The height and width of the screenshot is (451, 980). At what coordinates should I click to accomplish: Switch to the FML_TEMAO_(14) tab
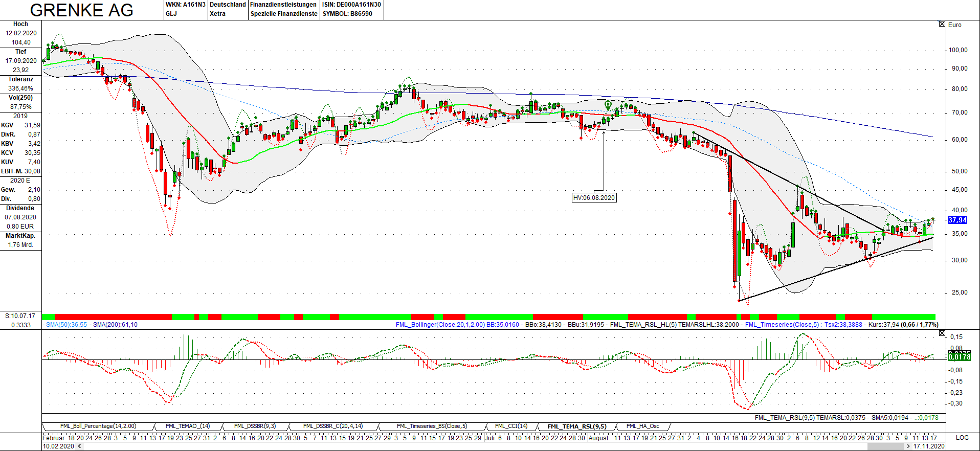click(x=188, y=426)
